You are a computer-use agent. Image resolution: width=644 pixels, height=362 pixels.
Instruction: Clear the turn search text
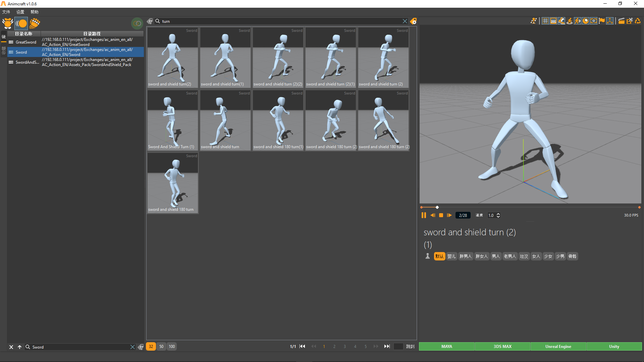pyautogui.click(x=405, y=21)
